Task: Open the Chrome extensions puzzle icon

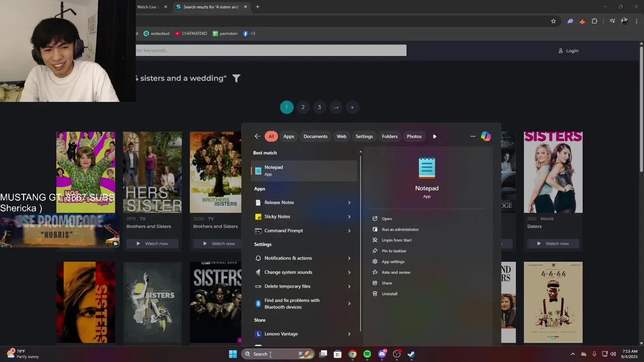Action: click(x=594, y=21)
